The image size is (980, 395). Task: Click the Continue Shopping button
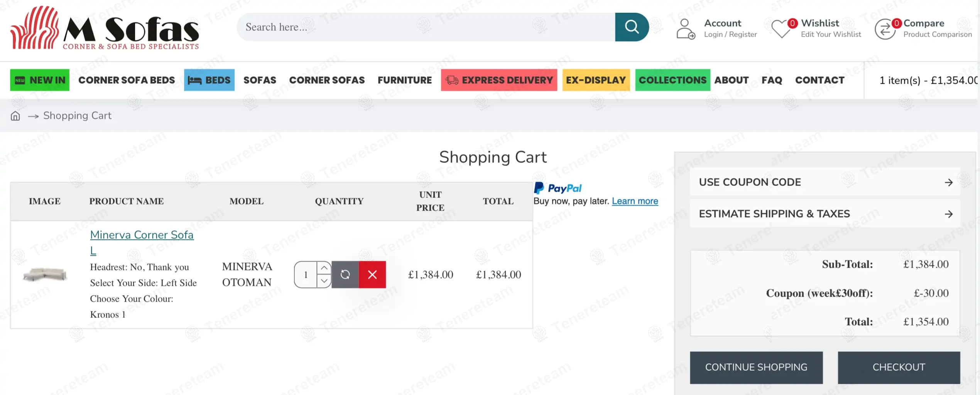point(756,367)
